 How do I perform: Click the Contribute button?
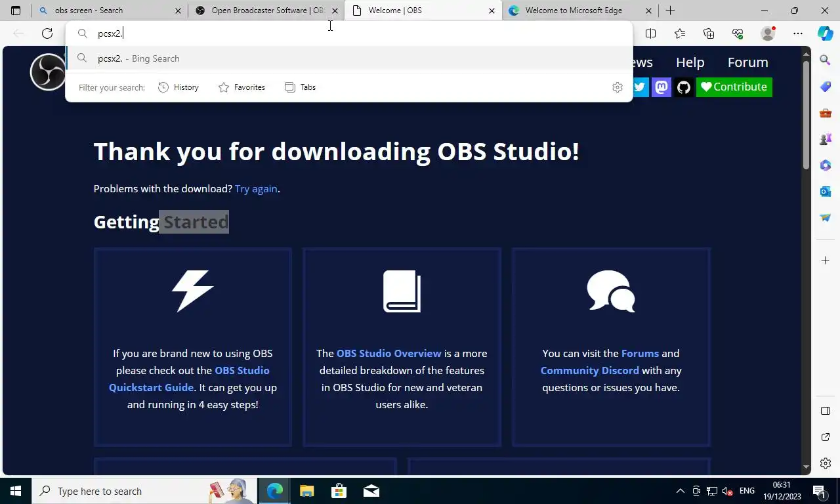point(734,87)
